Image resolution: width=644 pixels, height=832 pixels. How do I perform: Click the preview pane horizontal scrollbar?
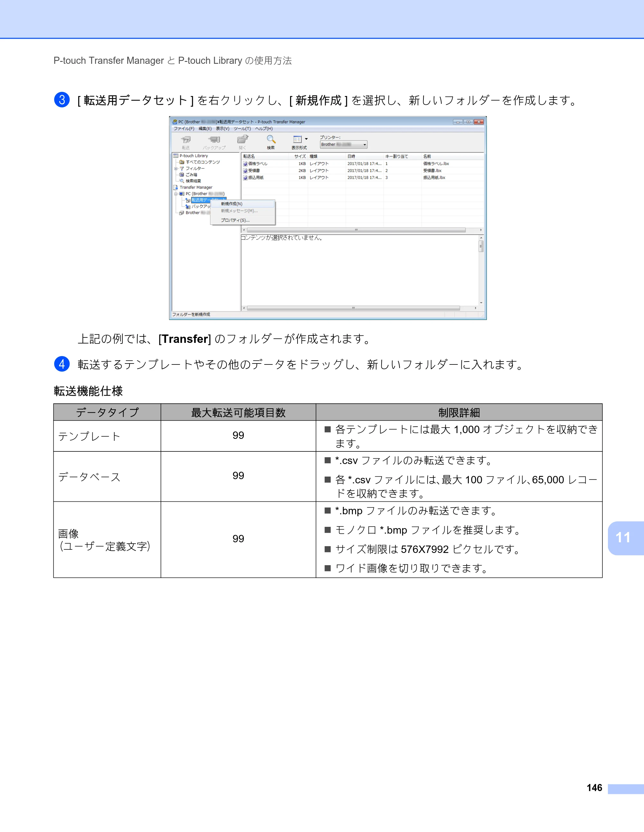(x=359, y=308)
